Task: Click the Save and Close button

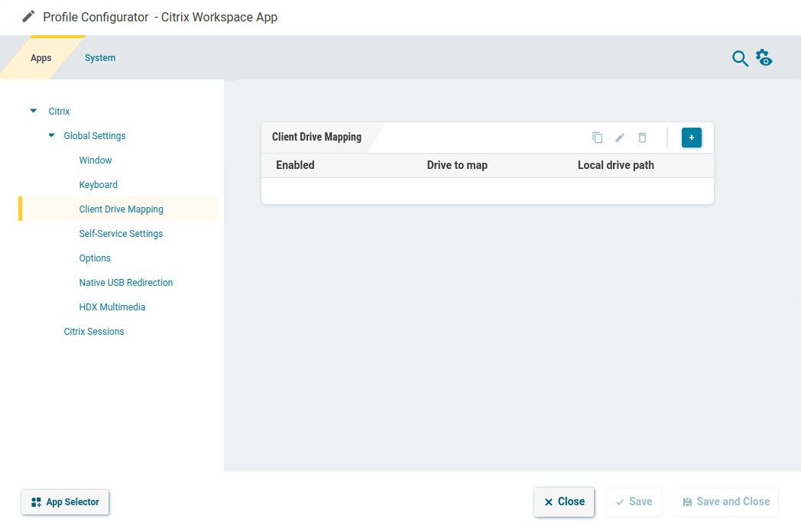Action: coord(725,502)
